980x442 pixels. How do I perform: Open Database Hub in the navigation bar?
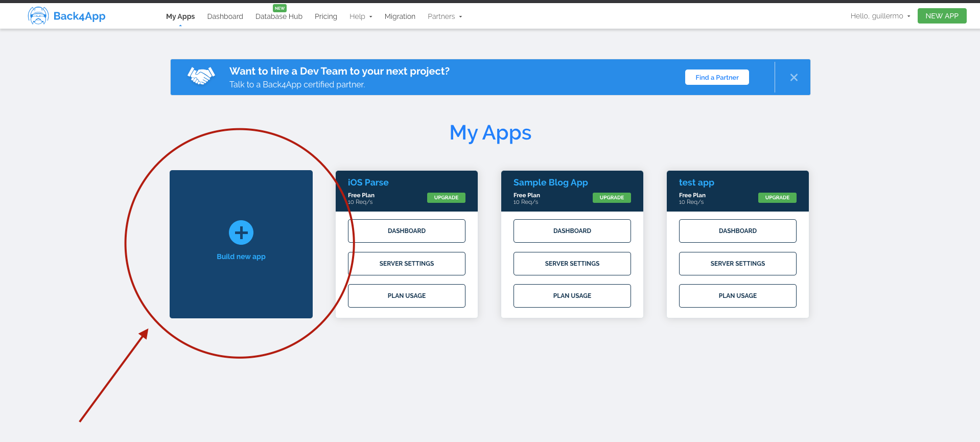point(279,16)
